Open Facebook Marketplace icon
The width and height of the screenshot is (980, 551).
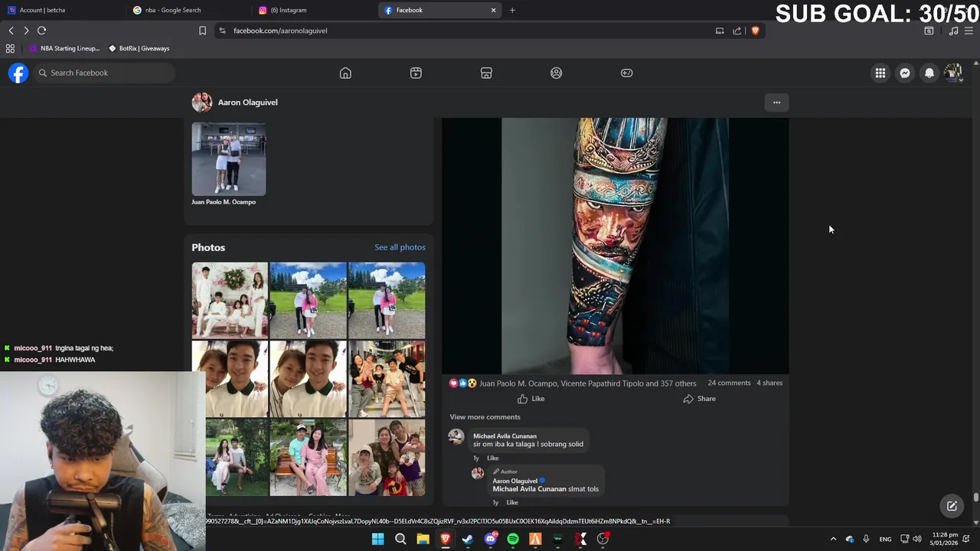(486, 73)
